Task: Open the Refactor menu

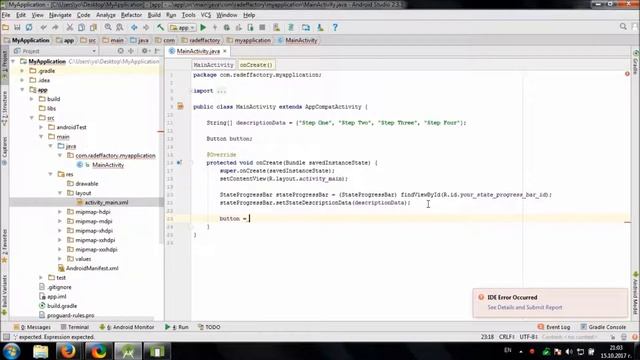Action: 131,15
